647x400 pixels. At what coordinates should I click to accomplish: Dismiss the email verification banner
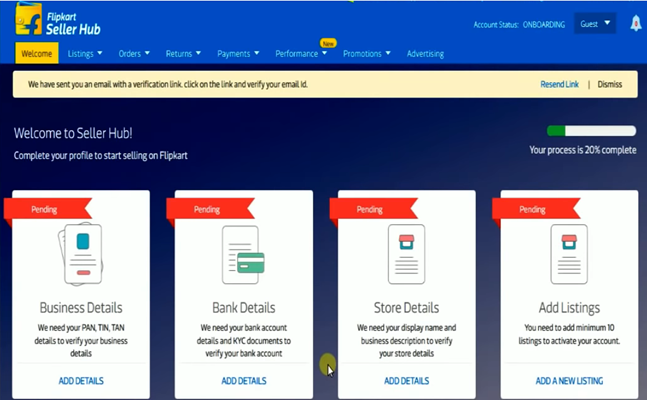click(609, 84)
